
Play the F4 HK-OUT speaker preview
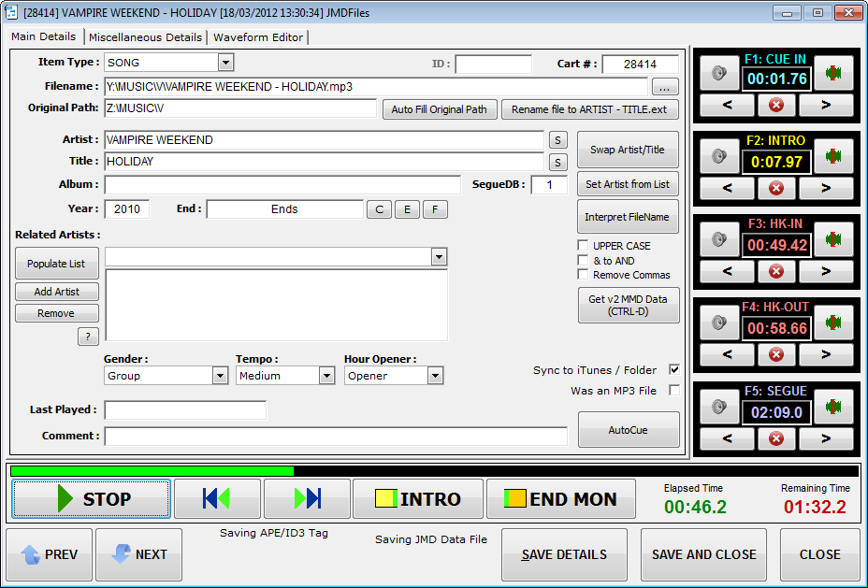(719, 323)
